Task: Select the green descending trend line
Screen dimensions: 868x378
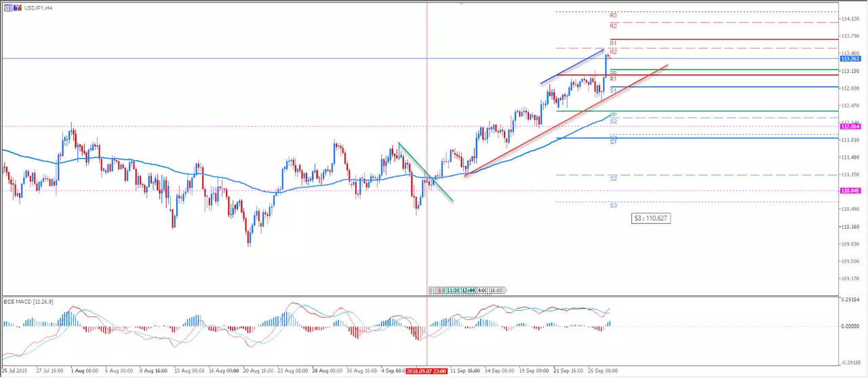Action: click(x=425, y=172)
